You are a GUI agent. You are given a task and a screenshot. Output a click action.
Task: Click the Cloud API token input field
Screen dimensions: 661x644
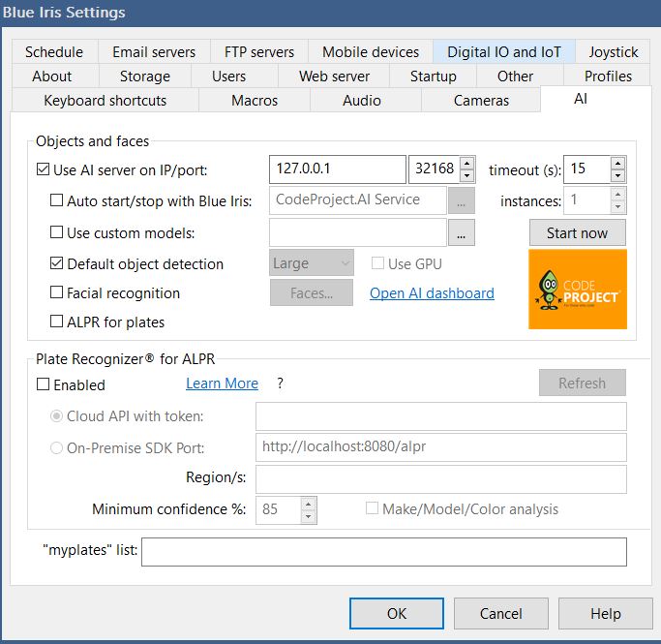(x=441, y=416)
